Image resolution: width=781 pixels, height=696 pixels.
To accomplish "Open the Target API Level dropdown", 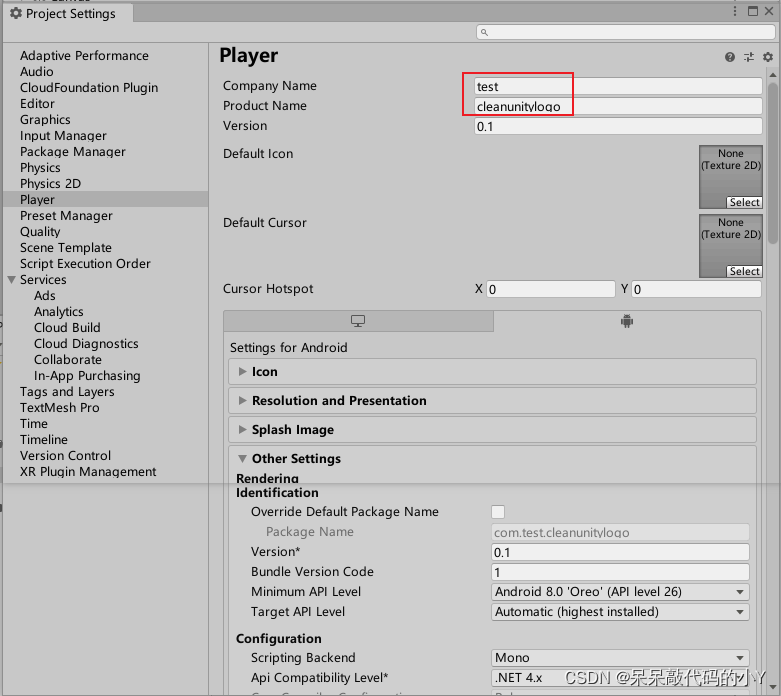I will click(620, 612).
